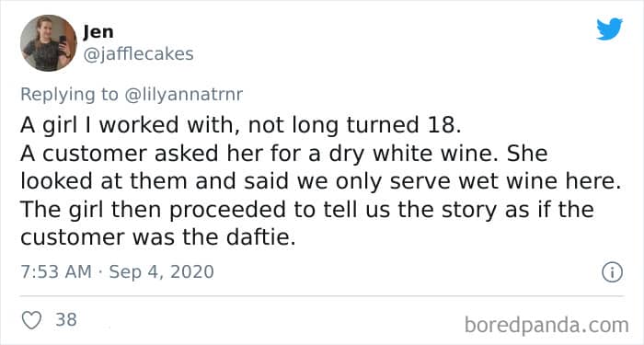Open Jen's profile picture avatar
The height and width of the screenshot is (345, 644).
(49, 43)
